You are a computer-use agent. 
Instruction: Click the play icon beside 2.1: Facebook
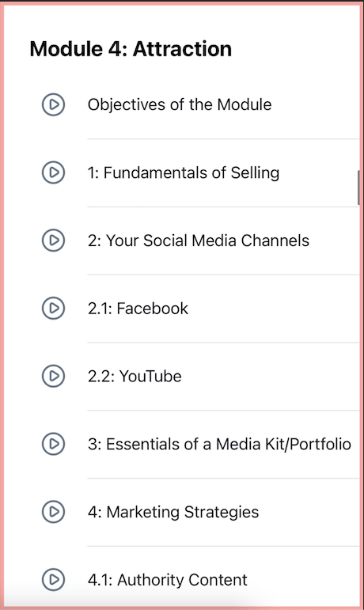(53, 308)
